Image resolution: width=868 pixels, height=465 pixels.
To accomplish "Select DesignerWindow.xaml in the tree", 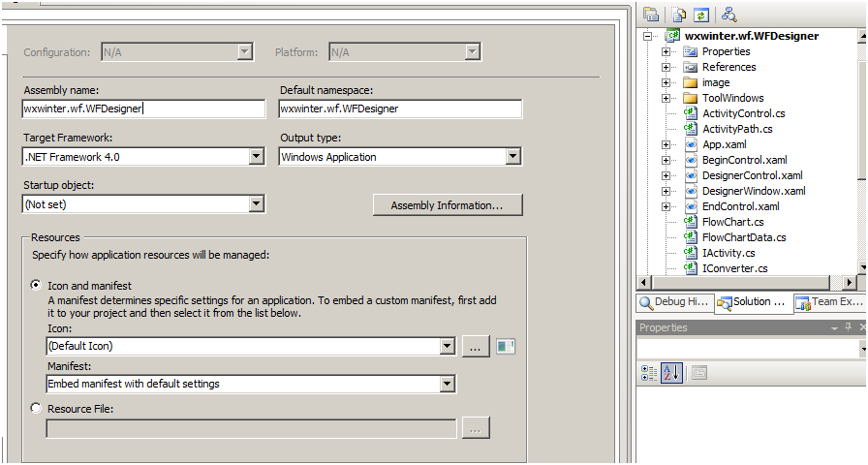I will [754, 191].
